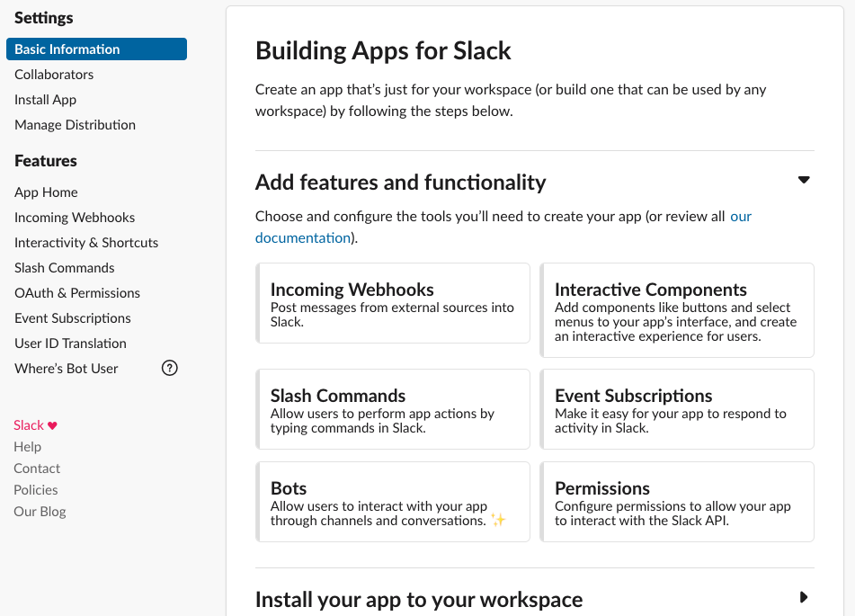This screenshot has height=616, width=855.
Task: Choose the Interactive Components card
Action: pos(677,310)
